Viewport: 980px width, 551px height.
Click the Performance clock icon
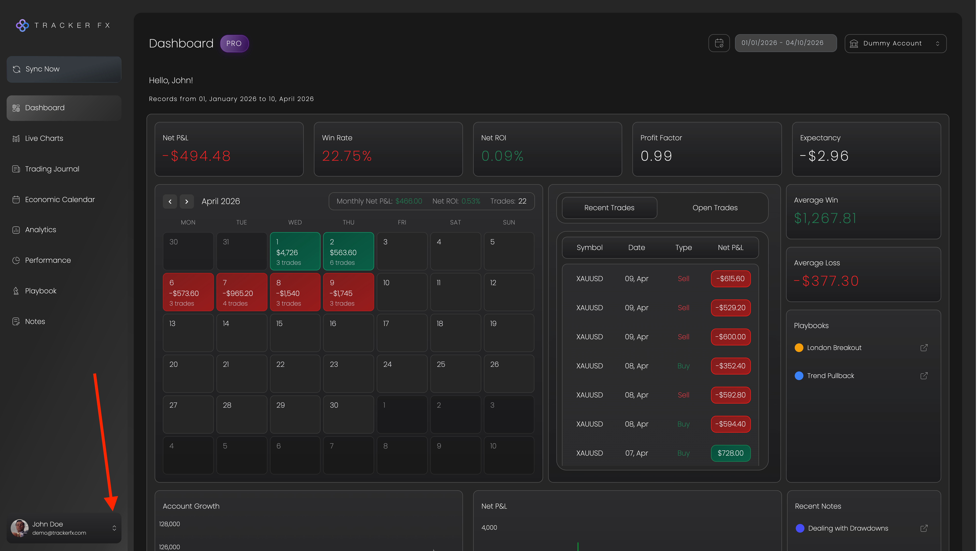16,260
